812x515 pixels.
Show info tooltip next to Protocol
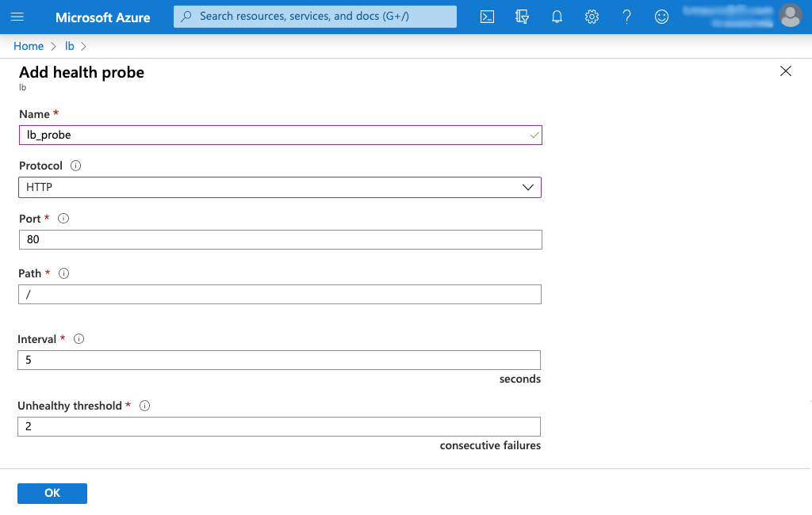(76, 166)
